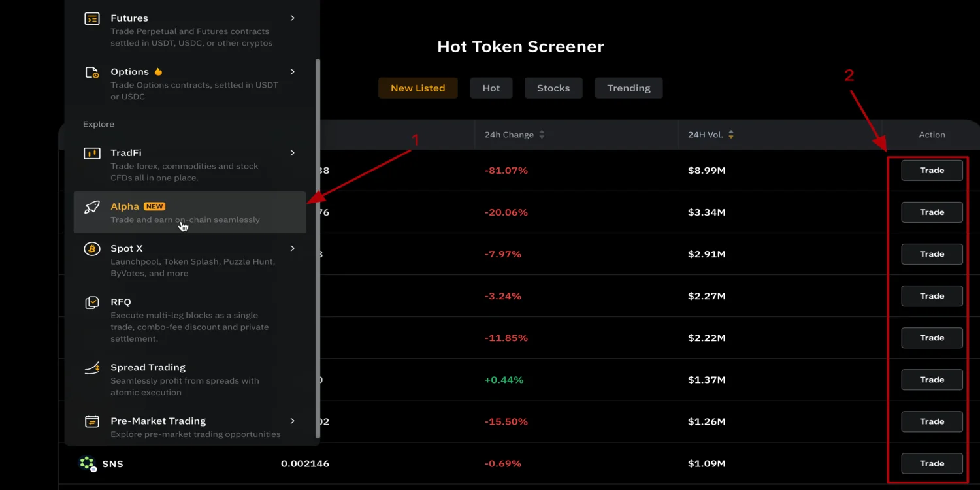Click the TradFi chart icon
980x490 pixels.
coord(92,154)
